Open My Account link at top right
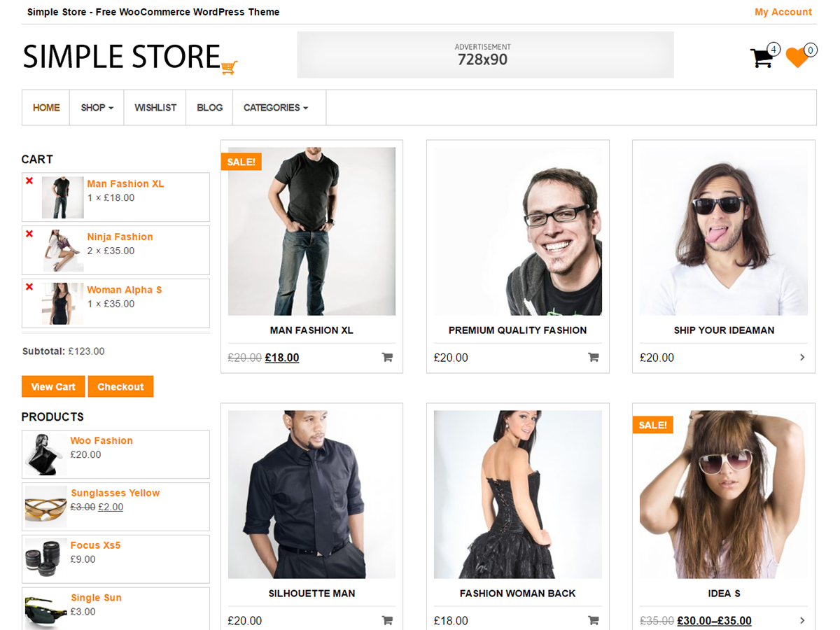Image resolution: width=840 pixels, height=630 pixels. pyautogui.click(x=783, y=12)
